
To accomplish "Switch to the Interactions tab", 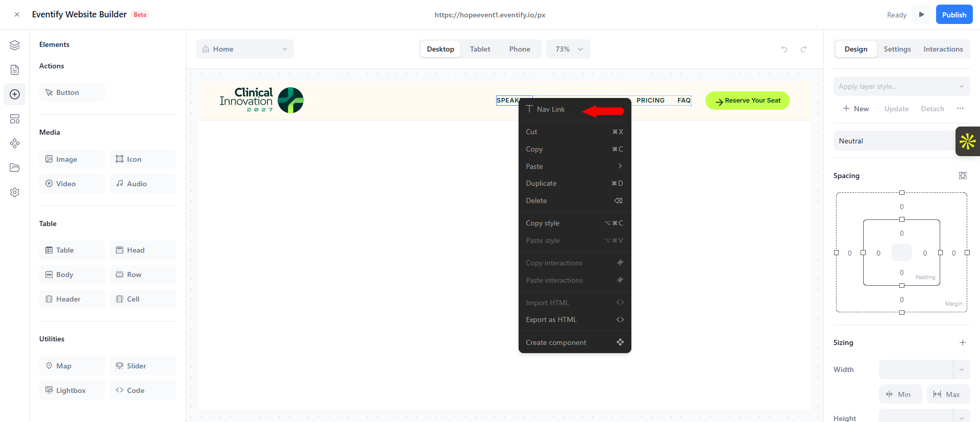I will (x=943, y=49).
